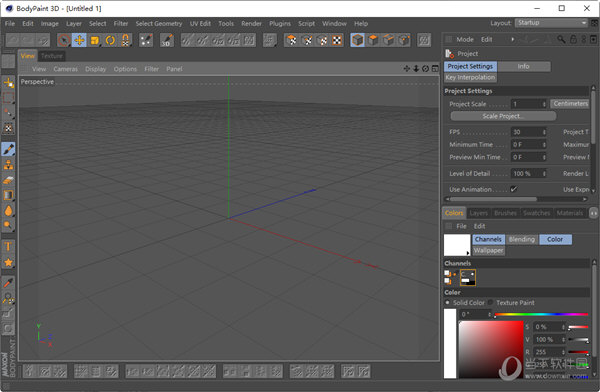Screen dimensions: 600x392
Task: Select the star Shape tool
Action: coord(8,262)
